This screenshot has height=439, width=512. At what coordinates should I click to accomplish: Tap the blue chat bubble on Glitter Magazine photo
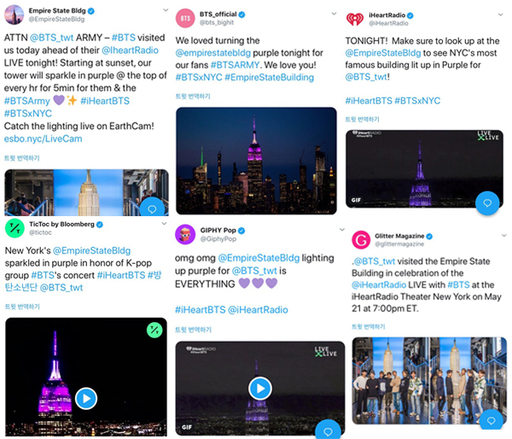click(x=491, y=421)
